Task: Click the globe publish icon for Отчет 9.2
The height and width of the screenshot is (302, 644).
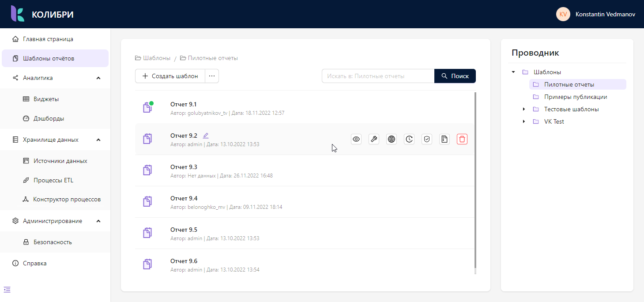Action: (392, 139)
